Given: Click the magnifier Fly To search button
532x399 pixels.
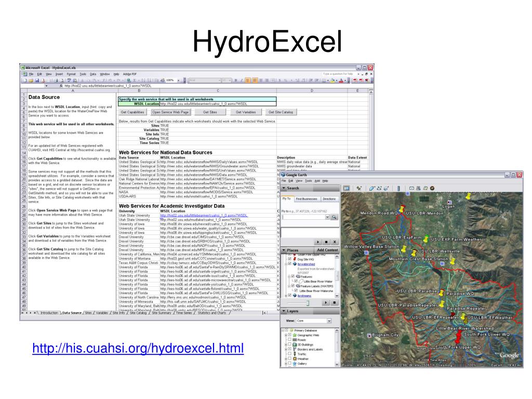Looking at the screenshot, I should 334,217.
